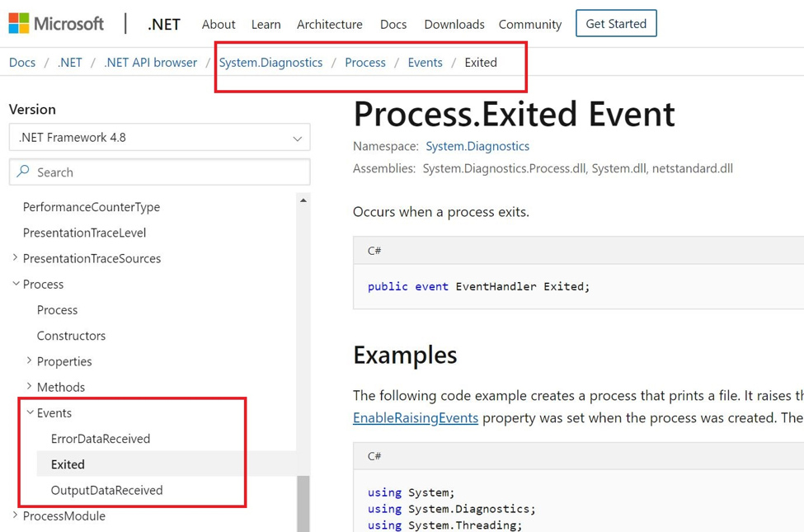Open the System.Diagnostics namespace link
This screenshot has width=804, height=532.
pos(477,146)
